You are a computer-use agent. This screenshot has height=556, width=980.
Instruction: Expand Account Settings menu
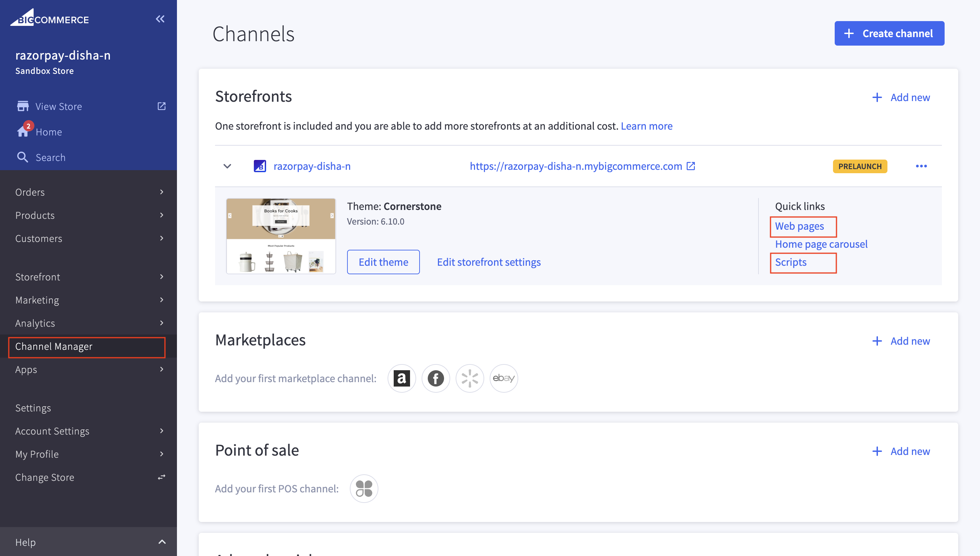(88, 431)
